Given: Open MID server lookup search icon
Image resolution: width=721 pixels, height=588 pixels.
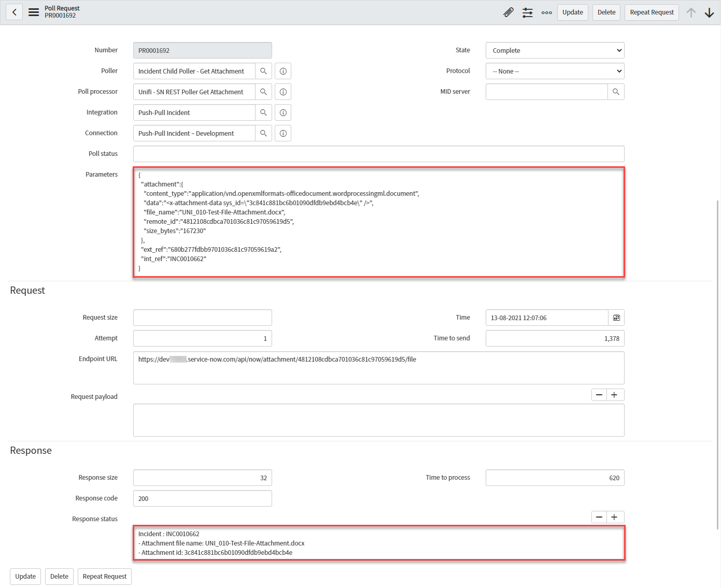Looking at the screenshot, I should click(x=616, y=92).
